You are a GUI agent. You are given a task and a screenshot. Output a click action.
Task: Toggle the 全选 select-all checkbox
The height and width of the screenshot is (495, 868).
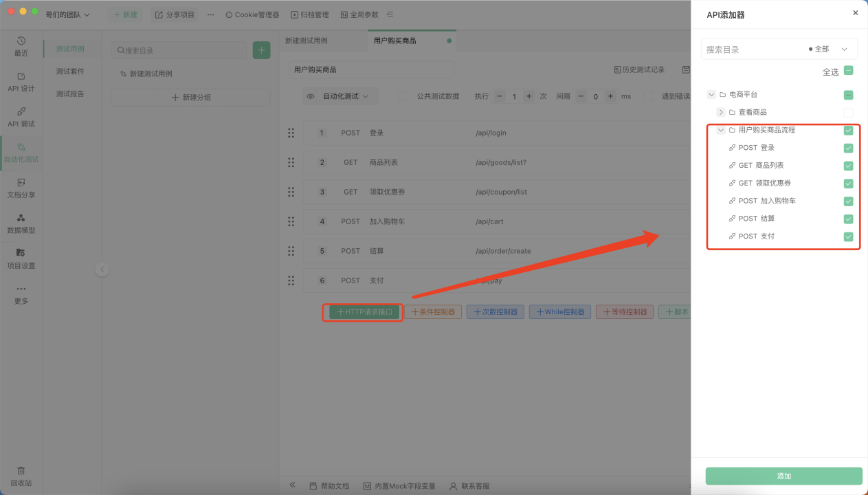(x=849, y=71)
